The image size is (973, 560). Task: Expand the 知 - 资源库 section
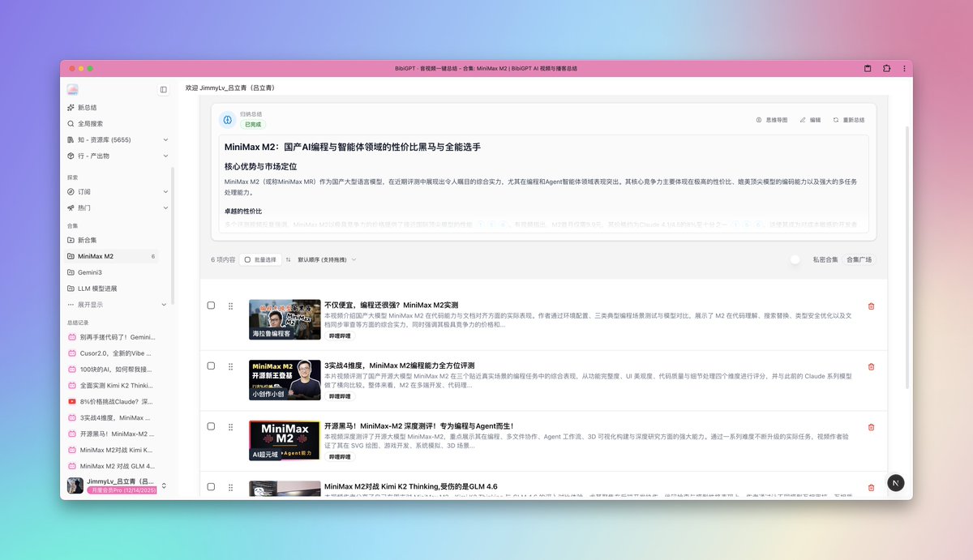pos(165,140)
